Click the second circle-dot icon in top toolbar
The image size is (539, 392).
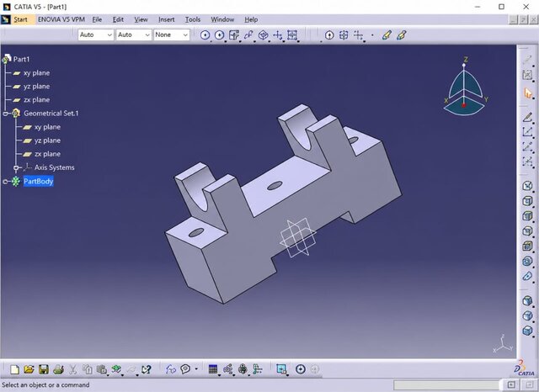219,35
